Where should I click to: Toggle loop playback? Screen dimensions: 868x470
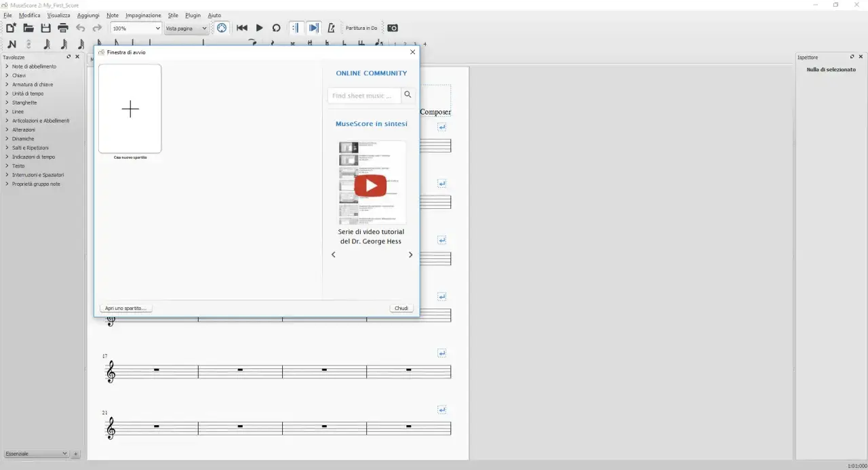pyautogui.click(x=276, y=28)
